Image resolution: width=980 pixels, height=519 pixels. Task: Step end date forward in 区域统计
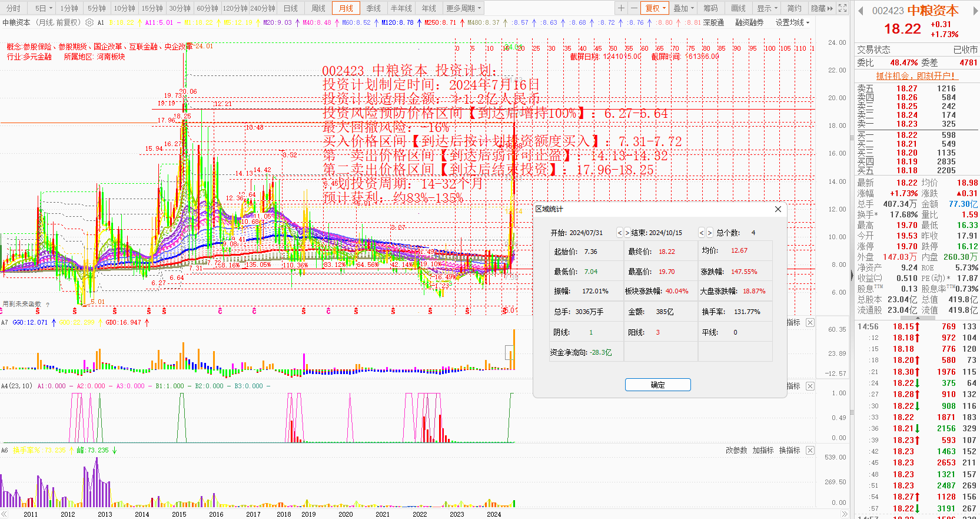709,233
